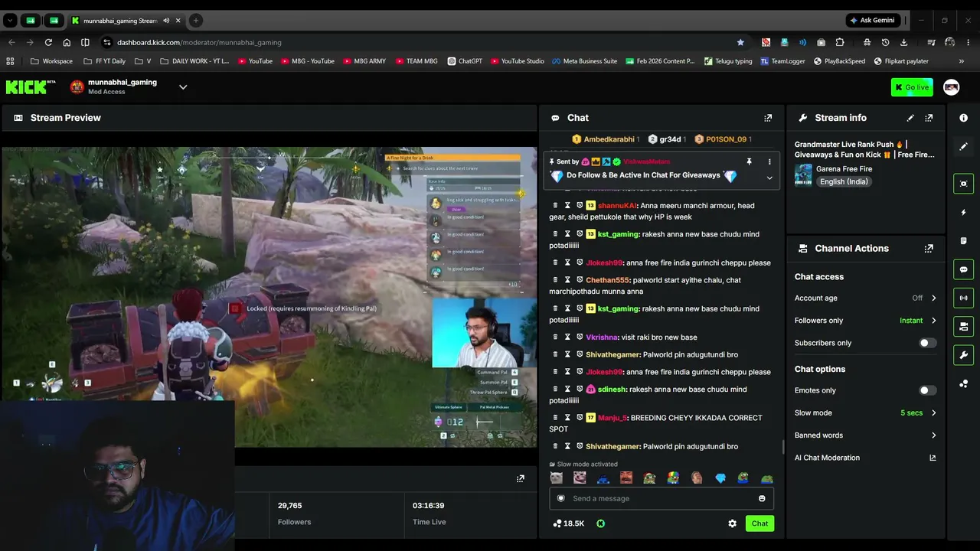The image size is (980, 551).
Task: Timeout Chethan555 using the hourglass icon
Action: click(567, 280)
